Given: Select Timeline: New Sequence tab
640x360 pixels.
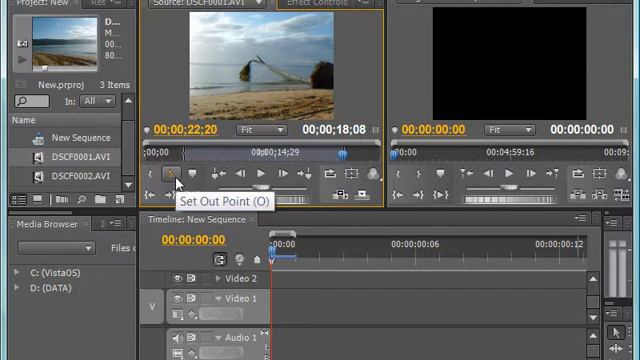Looking at the screenshot, I should (x=197, y=220).
